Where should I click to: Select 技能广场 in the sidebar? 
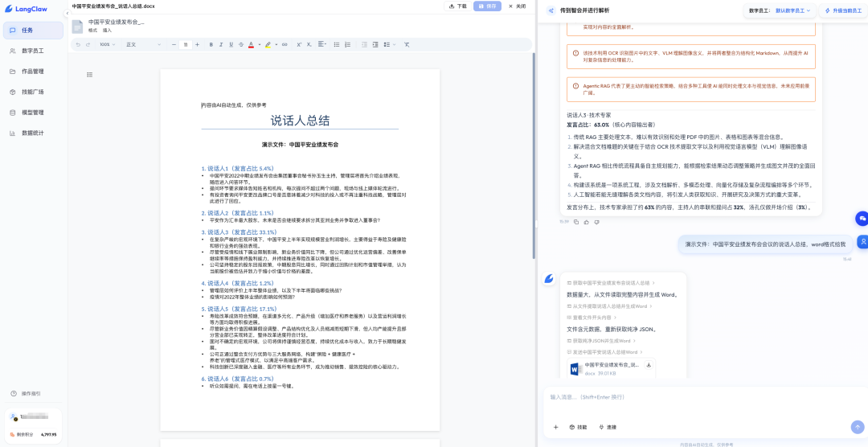(33, 92)
